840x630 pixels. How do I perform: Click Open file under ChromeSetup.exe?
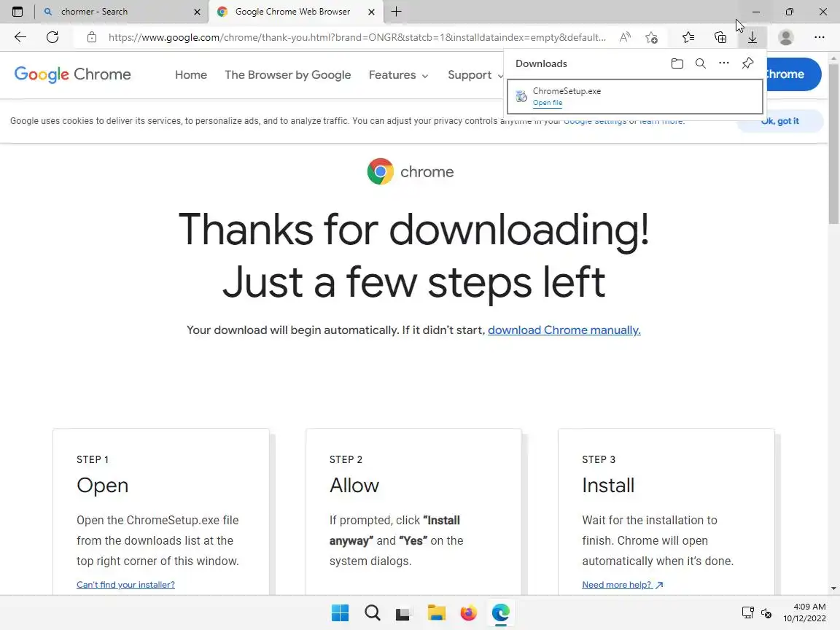tap(548, 103)
